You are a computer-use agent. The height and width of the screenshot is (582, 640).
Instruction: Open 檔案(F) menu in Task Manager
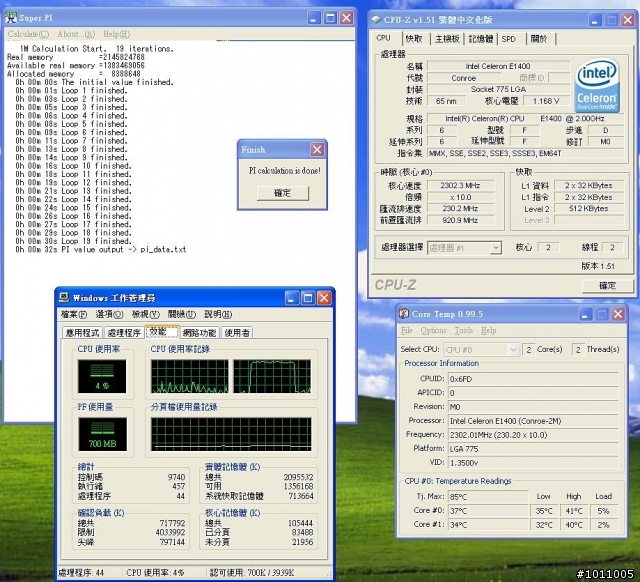pos(74,314)
